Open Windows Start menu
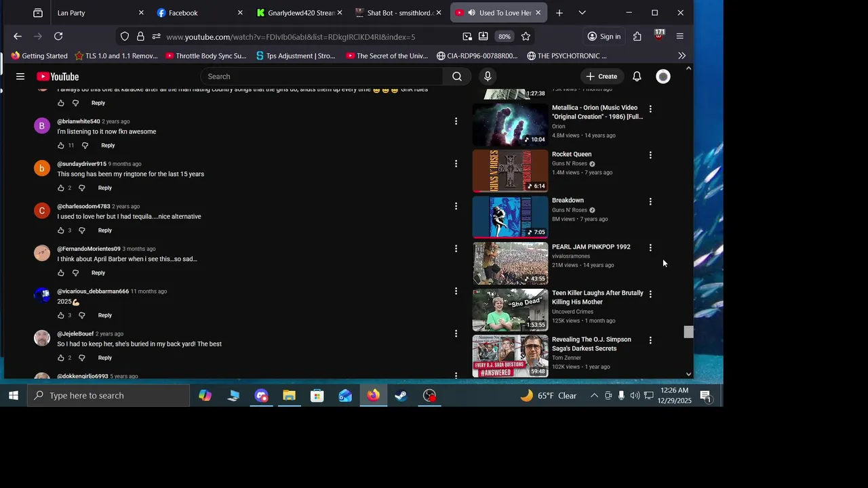The image size is (868, 488). [x=13, y=396]
